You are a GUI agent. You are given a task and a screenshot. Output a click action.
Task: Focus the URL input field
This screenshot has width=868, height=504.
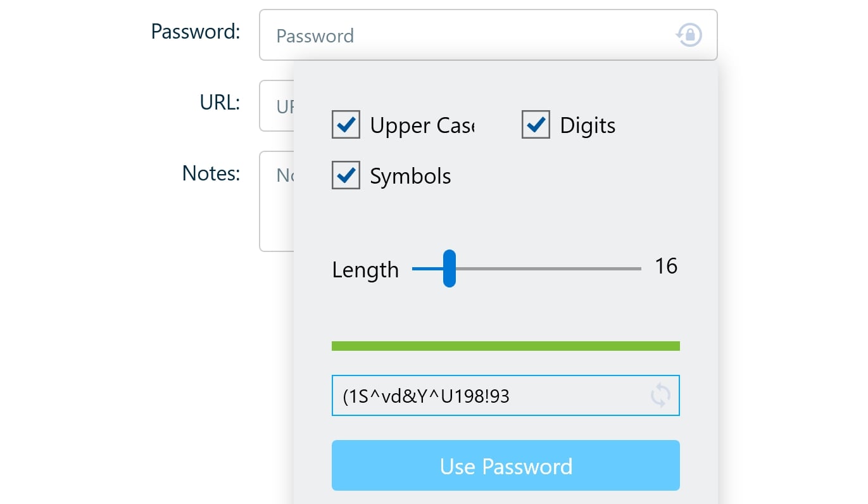[x=277, y=106]
